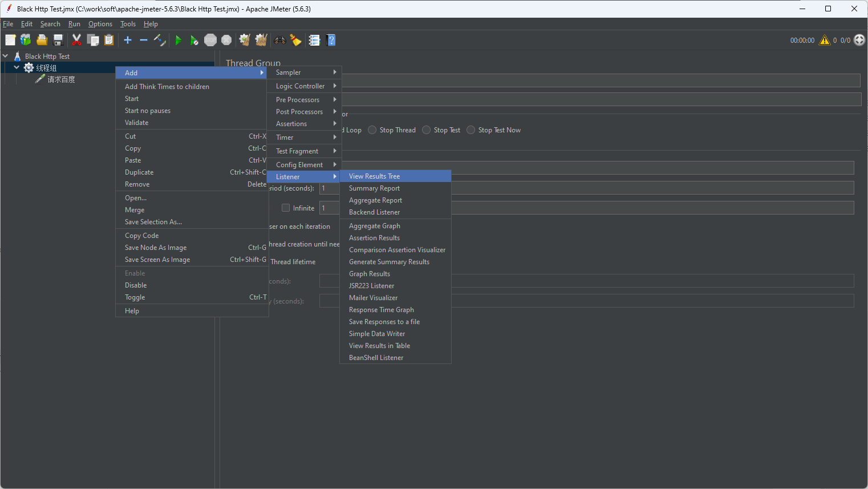Expand the Logic Controller submenu
The image size is (868, 489).
click(x=305, y=86)
